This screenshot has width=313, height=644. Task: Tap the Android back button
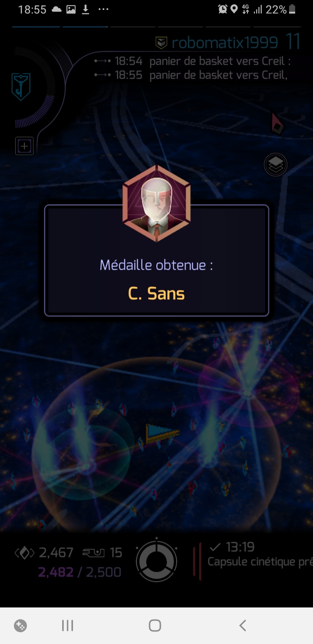pos(243,626)
